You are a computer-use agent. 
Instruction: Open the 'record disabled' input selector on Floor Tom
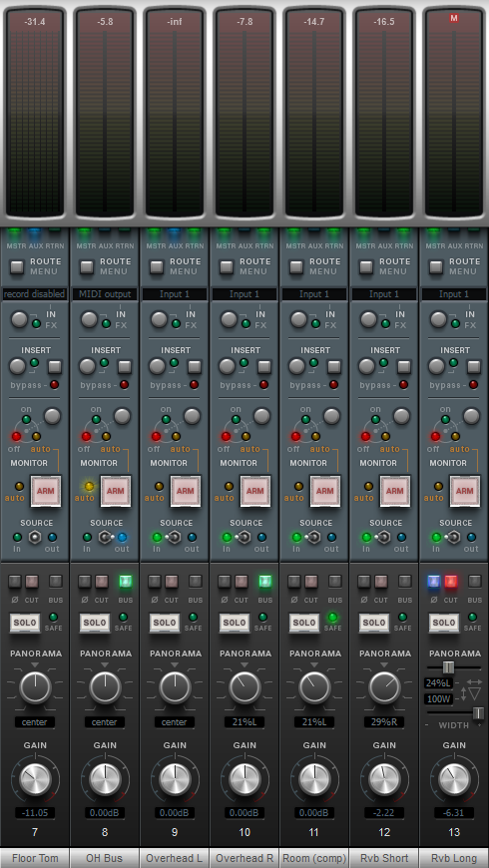(x=34, y=294)
